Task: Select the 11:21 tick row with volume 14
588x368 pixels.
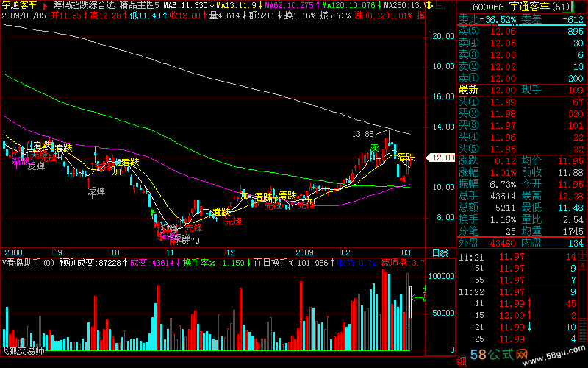Action: 517,257
